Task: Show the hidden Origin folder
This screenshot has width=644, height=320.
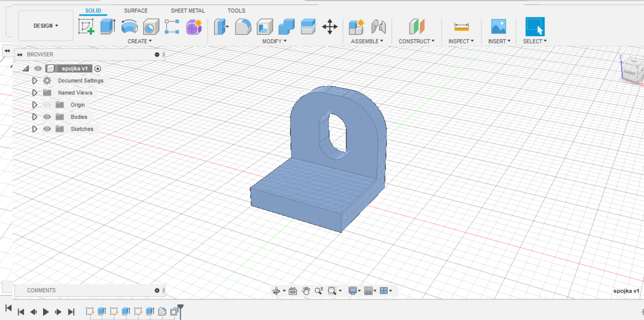Action: coord(47,105)
